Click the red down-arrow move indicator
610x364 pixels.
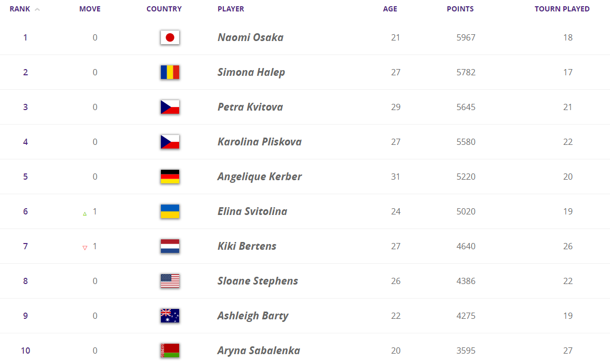pyautogui.click(x=85, y=248)
